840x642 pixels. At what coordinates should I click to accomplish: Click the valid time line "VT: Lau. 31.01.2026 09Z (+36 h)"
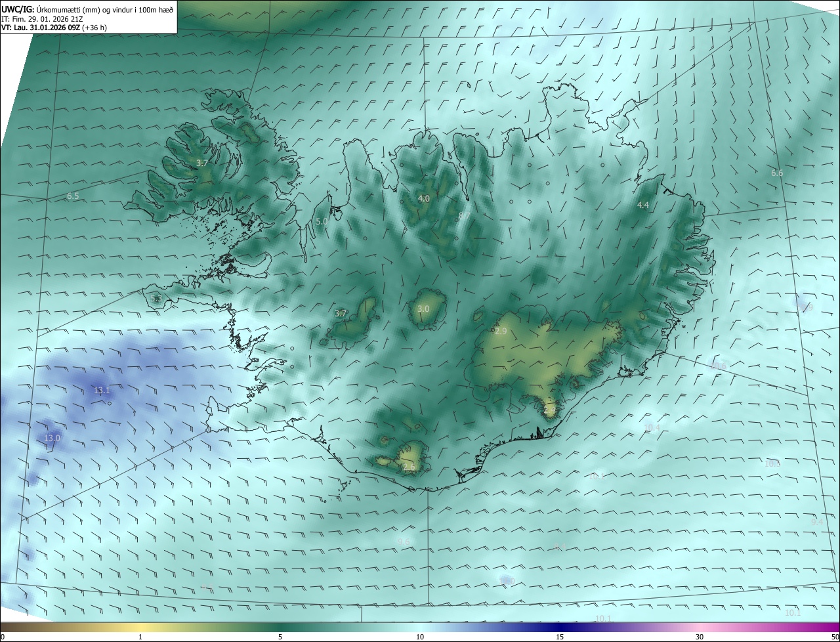[54, 28]
